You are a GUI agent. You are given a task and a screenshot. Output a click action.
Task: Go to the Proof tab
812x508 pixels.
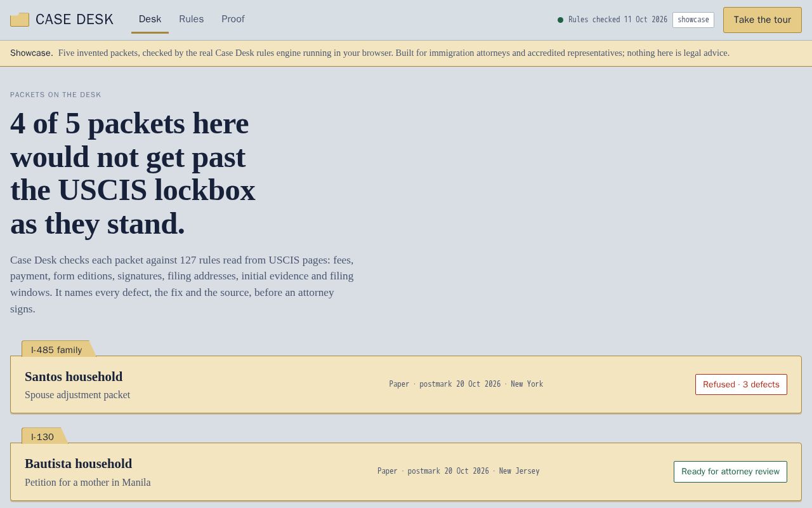(x=233, y=19)
